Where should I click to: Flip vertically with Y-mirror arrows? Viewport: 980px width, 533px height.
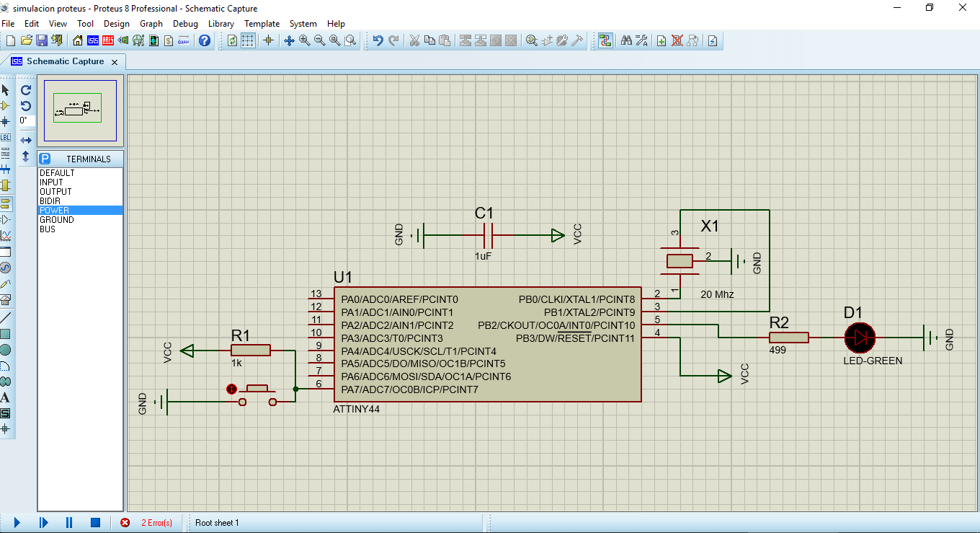pos(26,156)
